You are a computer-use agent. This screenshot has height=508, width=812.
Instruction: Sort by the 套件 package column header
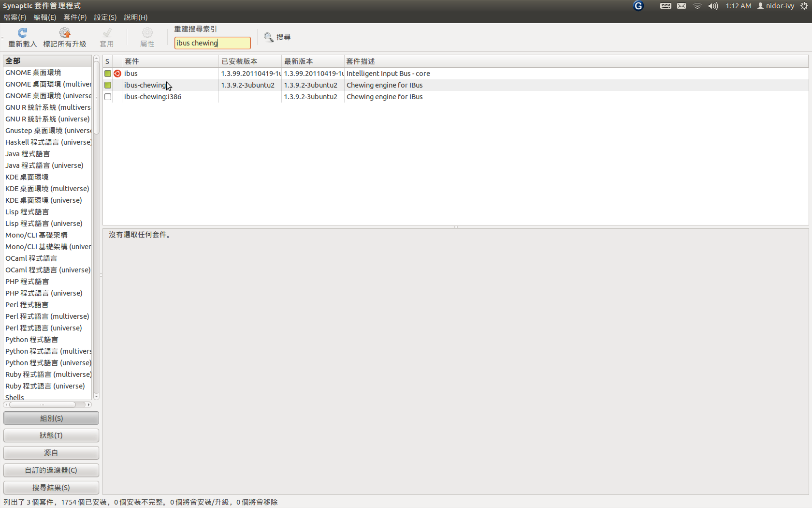[x=170, y=61]
